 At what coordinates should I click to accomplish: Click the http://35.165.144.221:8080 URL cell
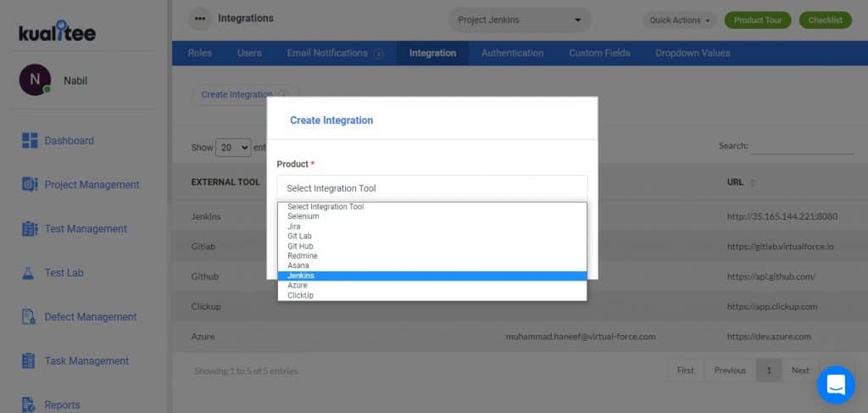(x=782, y=216)
